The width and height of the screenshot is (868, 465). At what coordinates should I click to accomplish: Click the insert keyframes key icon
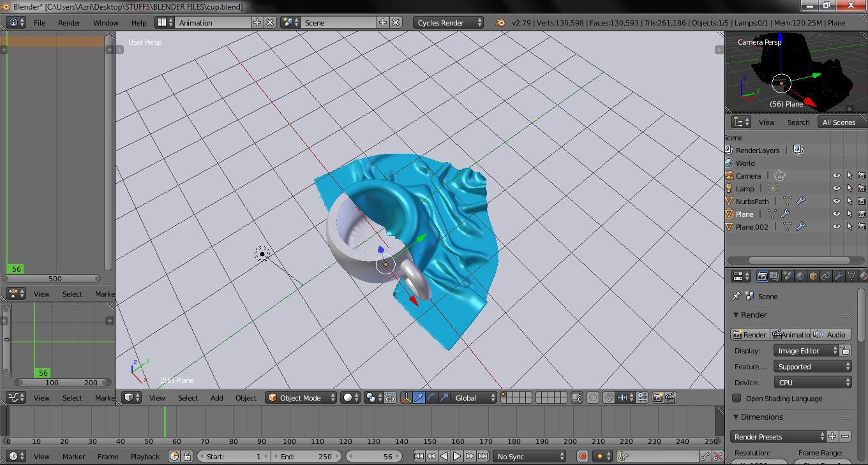pos(705,456)
